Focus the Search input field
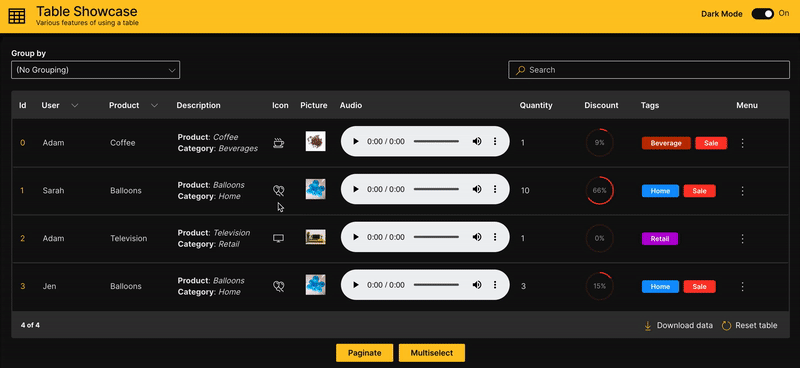Screen dimensions: 800x368 [x=649, y=70]
